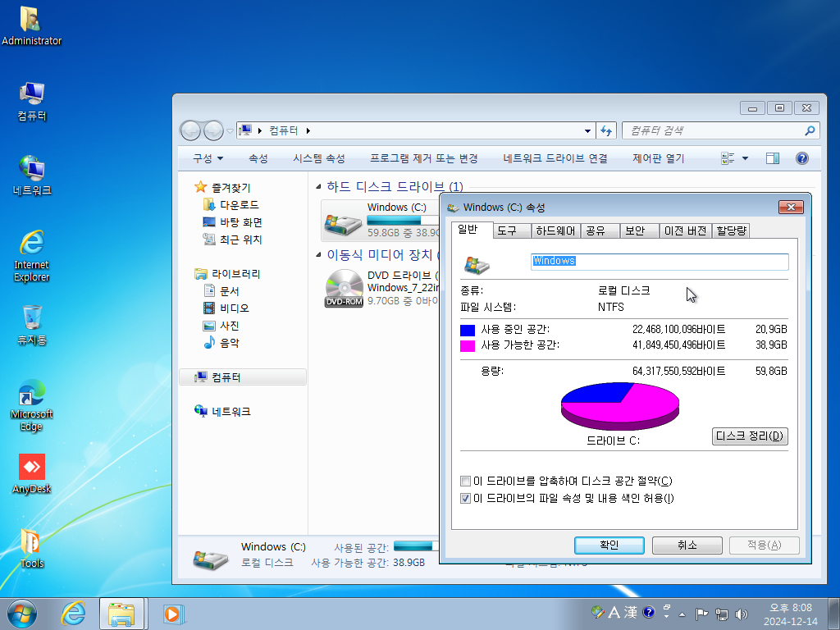
Task: Open Explorer help question mark icon
Action: click(802, 158)
